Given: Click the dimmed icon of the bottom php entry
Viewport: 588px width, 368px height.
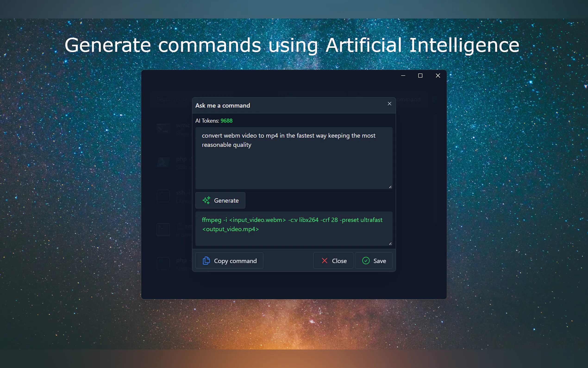Looking at the screenshot, I should point(163,263).
